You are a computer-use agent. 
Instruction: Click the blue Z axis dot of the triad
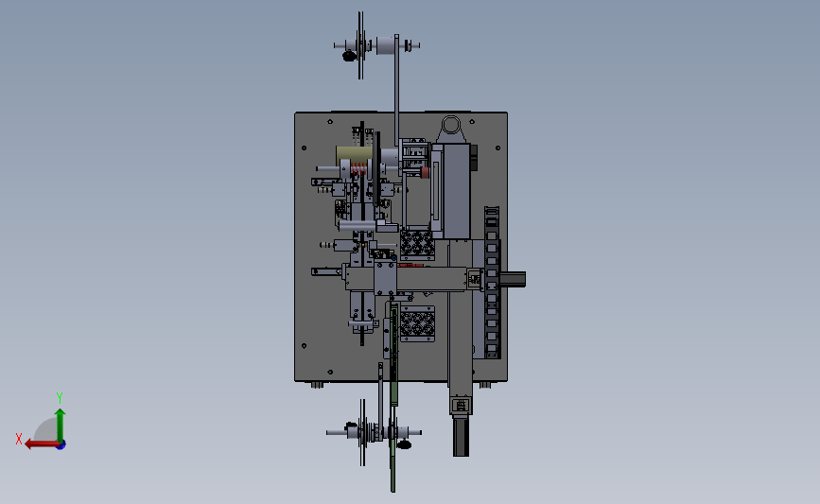(x=61, y=445)
